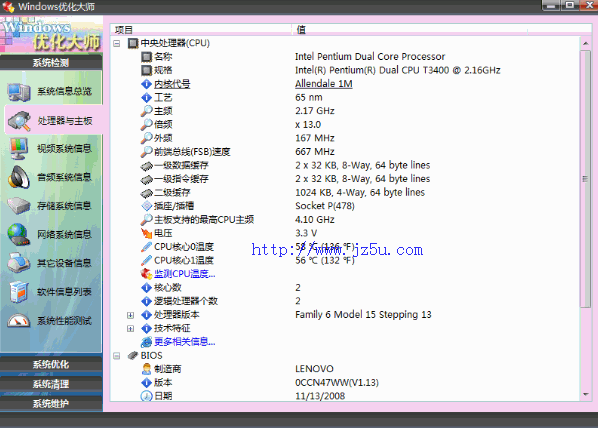
Task: Click the 内核代号 underlined link
Action: 172,84
